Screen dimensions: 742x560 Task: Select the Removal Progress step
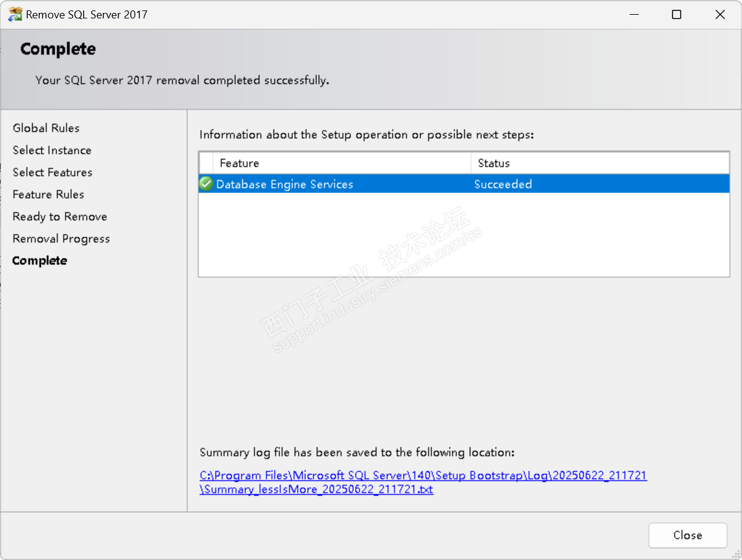[61, 238]
